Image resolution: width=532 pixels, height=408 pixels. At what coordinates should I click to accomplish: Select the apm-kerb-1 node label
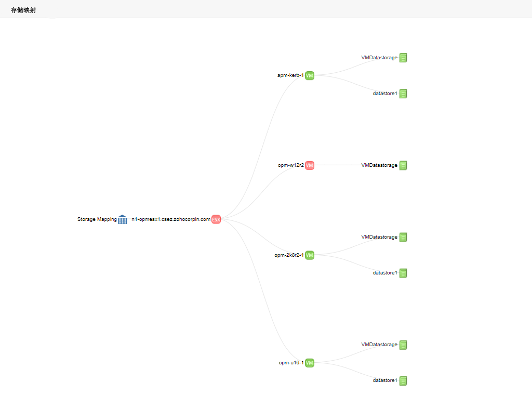(x=290, y=75)
